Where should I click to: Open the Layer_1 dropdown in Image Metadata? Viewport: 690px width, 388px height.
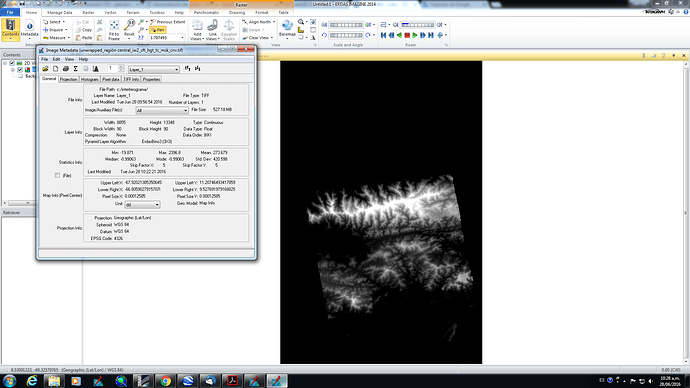click(x=154, y=69)
